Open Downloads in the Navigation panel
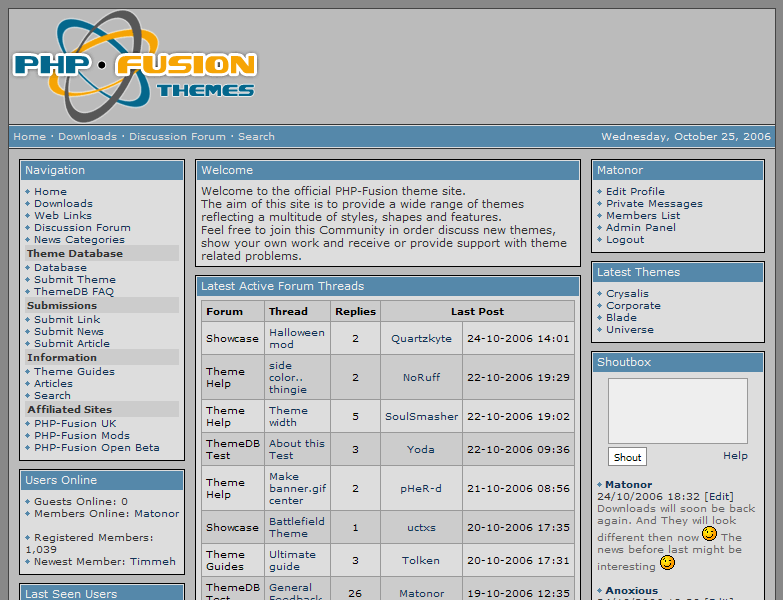Image resolution: width=783 pixels, height=600 pixels. (x=63, y=204)
